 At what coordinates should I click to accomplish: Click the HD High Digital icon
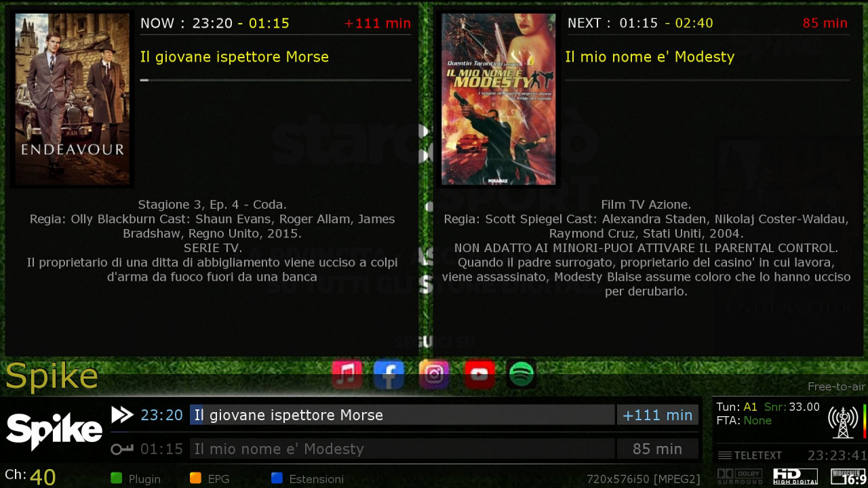pos(795,476)
